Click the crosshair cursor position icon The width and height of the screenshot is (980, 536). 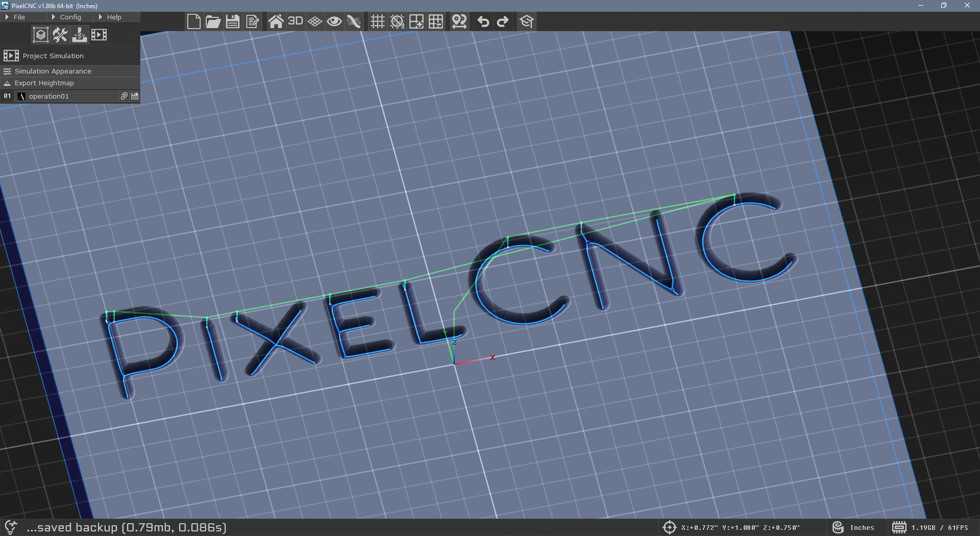pyautogui.click(x=669, y=527)
